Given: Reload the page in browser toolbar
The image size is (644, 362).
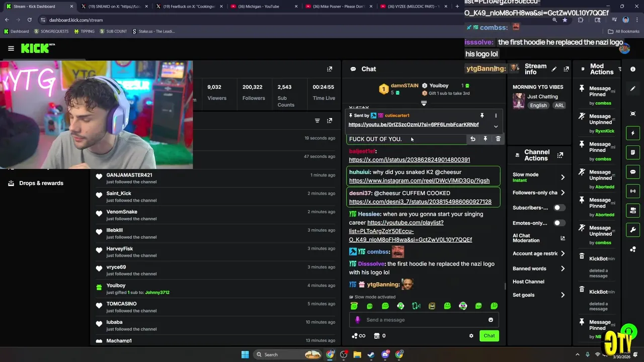Looking at the screenshot, I should point(29,20).
